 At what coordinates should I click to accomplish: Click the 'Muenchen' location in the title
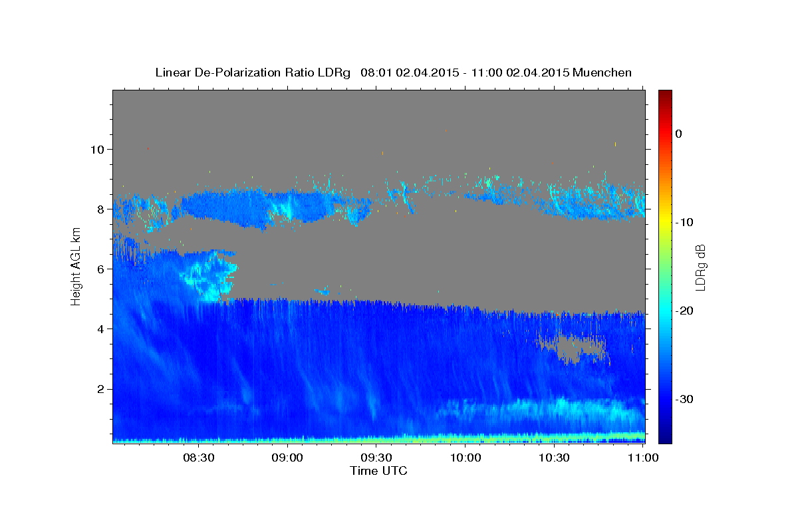point(602,72)
